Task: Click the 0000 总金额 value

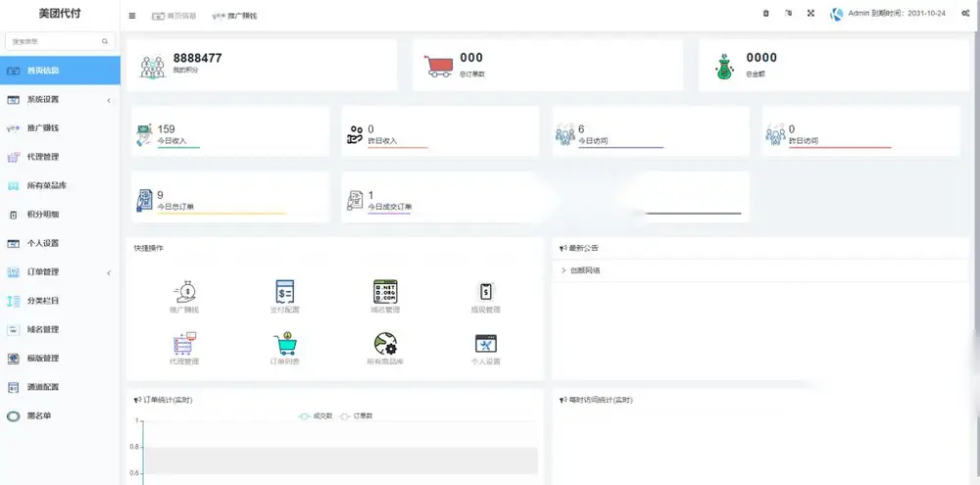Action: [761, 58]
